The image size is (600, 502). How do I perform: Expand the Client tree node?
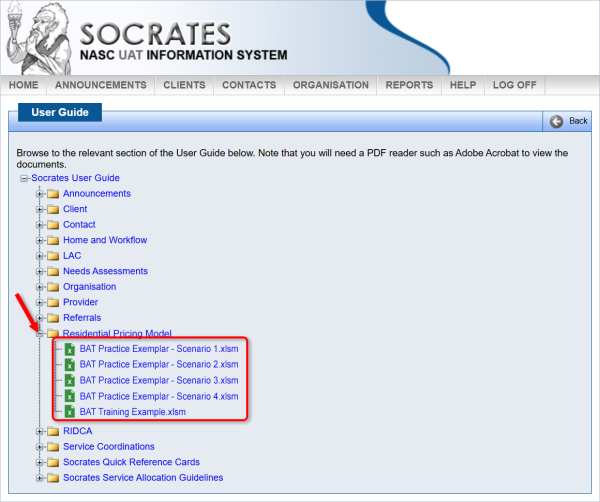click(x=39, y=209)
